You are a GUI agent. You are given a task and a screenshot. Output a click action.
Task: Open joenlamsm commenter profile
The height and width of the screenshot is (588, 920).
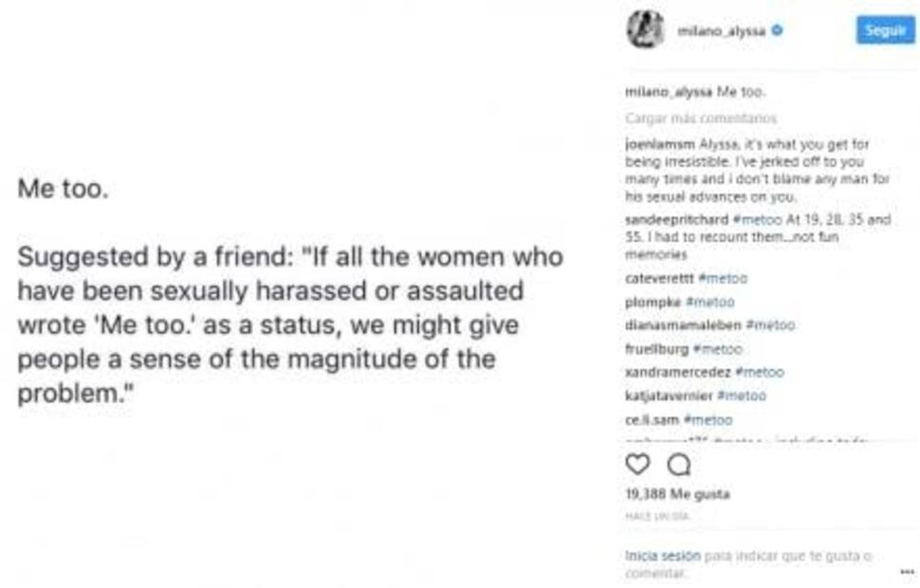click(x=659, y=144)
